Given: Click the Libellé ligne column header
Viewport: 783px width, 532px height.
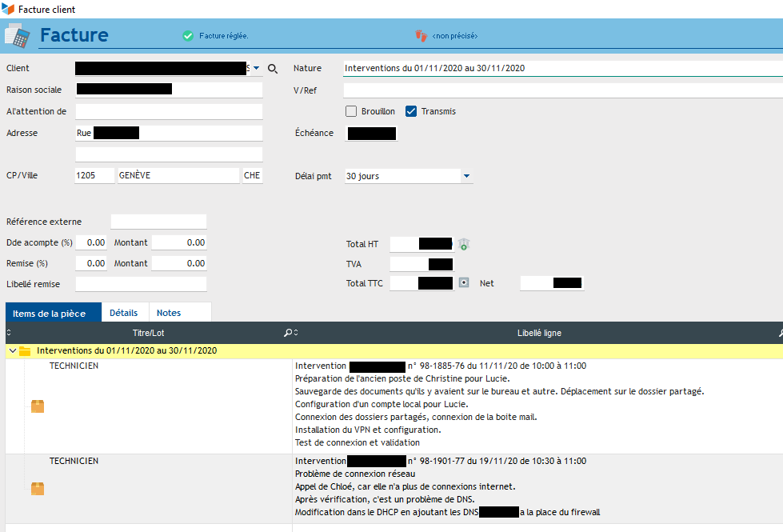Looking at the screenshot, I should [534, 333].
